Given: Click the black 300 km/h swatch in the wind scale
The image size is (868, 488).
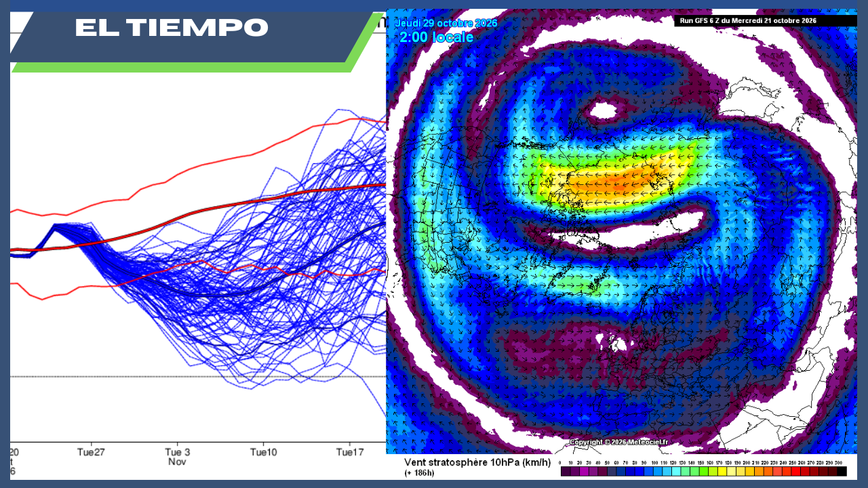Looking at the screenshot, I should (x=842, y=471).
